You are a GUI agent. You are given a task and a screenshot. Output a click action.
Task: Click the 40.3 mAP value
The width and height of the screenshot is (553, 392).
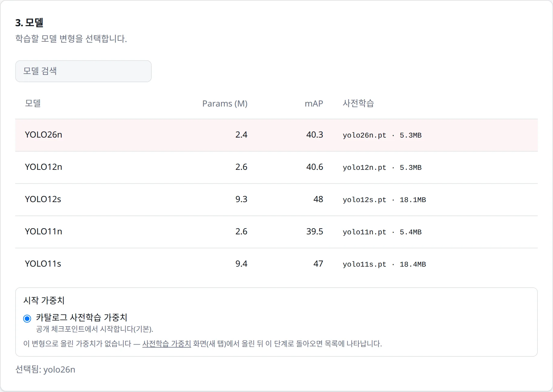315,135
